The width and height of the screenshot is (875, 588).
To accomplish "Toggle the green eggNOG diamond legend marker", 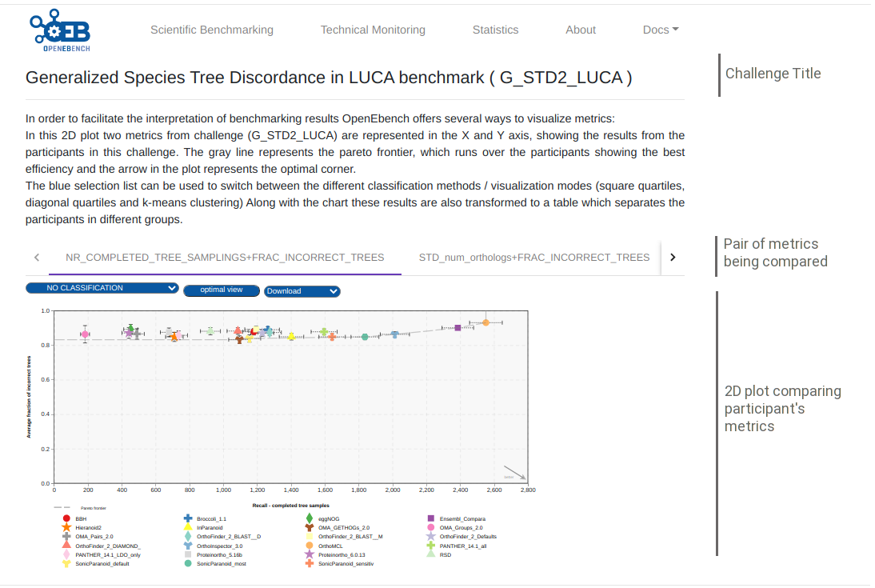I will tap(310, 518).
